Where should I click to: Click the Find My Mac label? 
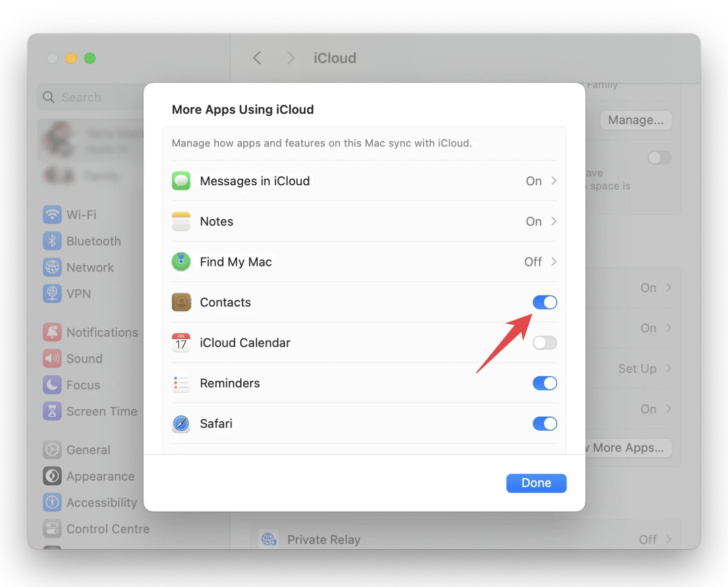[x=236, y=262]
